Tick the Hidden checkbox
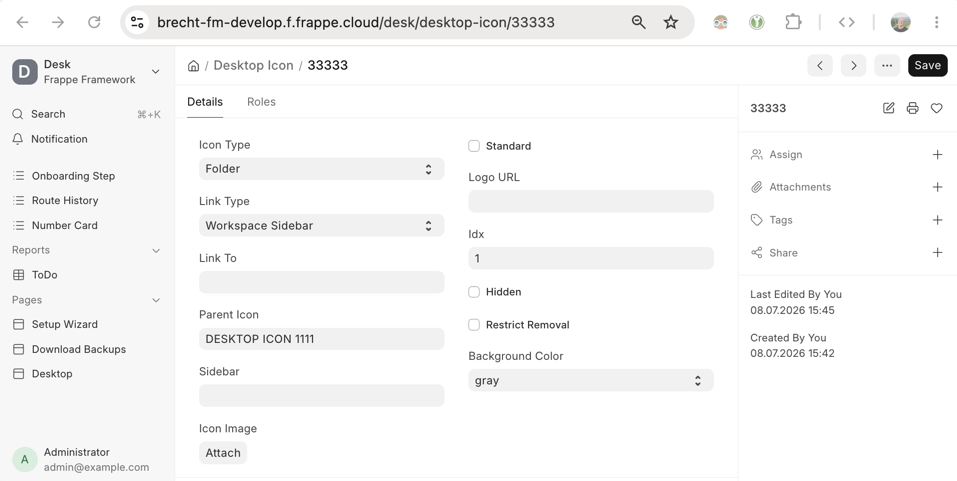 tap(474, 292)
